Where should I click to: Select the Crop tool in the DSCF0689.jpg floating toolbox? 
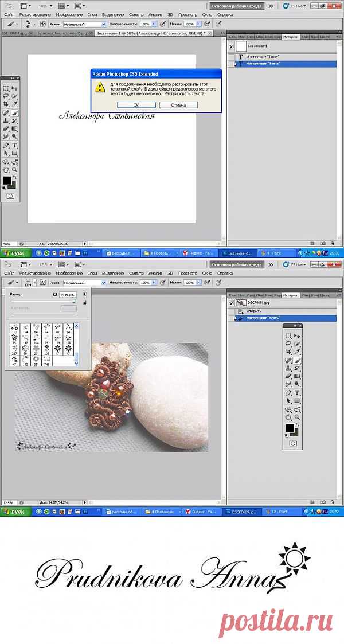click(288, 352)
